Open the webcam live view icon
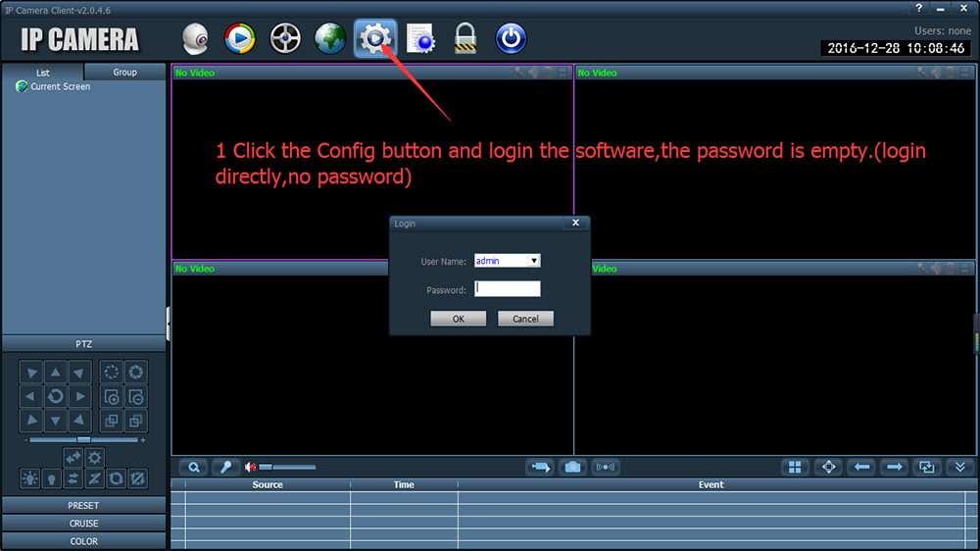Image resolution: width=980 pixels, height=551 pixels. pos(196,39)
